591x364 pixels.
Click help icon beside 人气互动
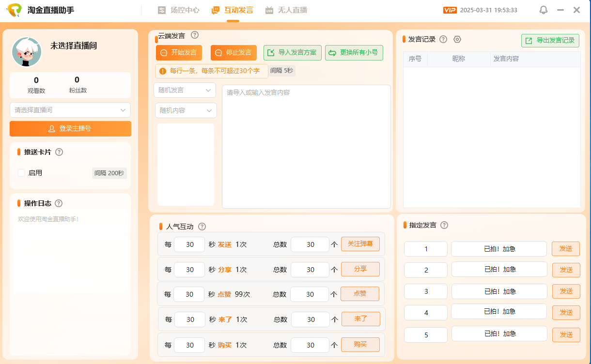202,227
